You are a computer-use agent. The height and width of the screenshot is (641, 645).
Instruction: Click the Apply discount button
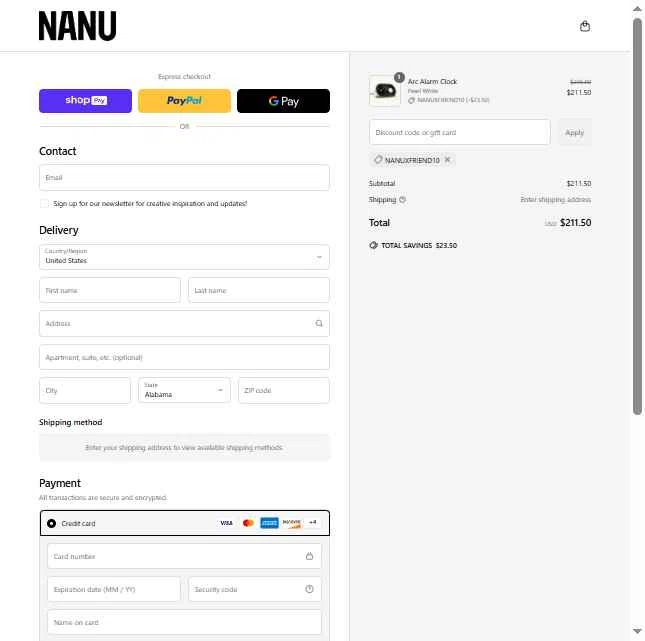(x=575, y=132)
